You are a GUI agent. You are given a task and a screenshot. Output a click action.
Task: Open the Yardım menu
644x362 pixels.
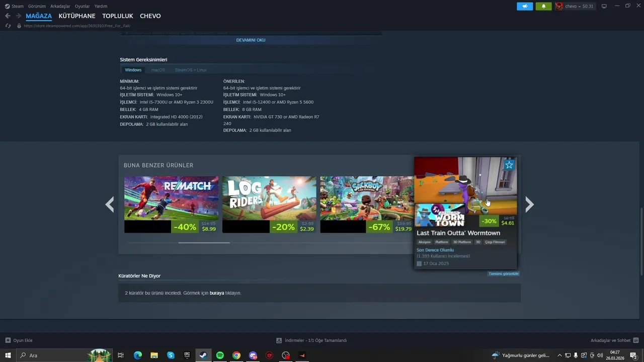click(101, 6)
